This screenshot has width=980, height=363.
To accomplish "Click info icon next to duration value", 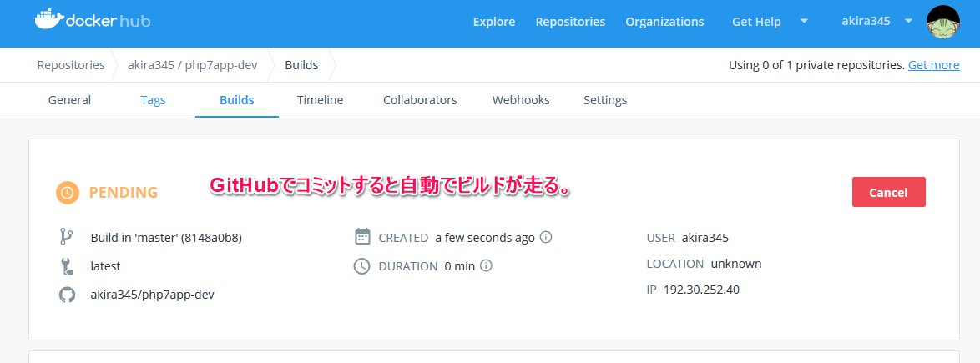I will [486, 266].
